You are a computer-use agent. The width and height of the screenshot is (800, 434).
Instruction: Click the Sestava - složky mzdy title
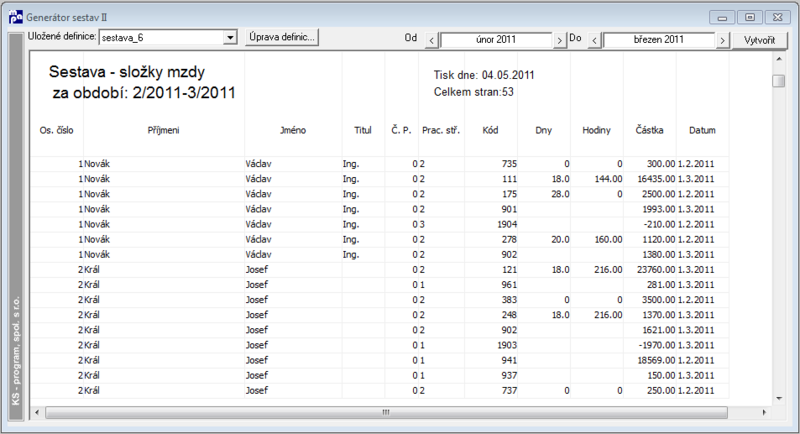(x=127, y=72)
